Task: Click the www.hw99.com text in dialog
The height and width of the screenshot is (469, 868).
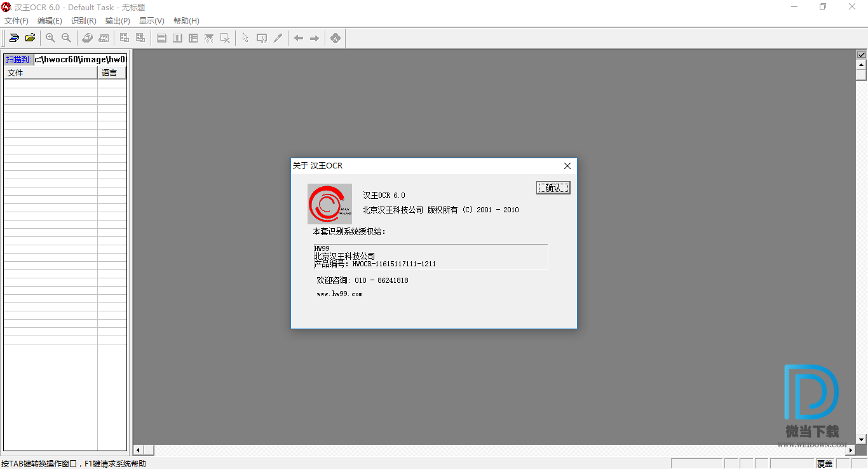Action: (x=339, y=294)
